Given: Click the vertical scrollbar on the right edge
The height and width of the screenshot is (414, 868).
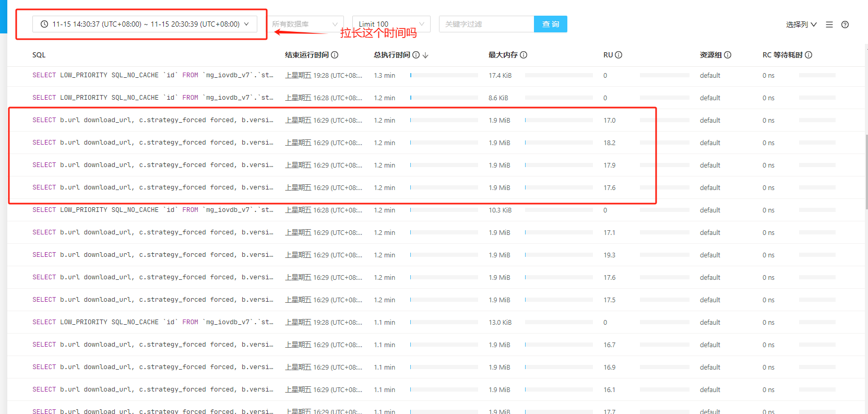Looking at the screenshot, I should pos(866,172).
